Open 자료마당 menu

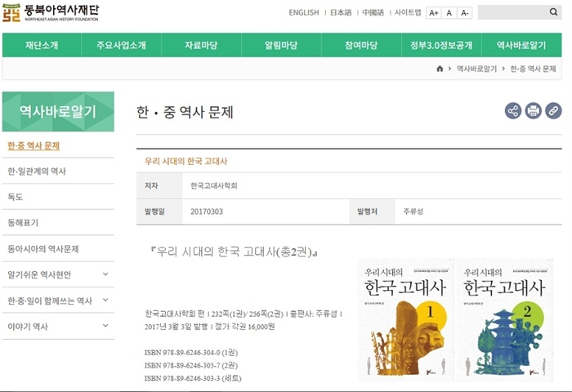tap(203, 45)
